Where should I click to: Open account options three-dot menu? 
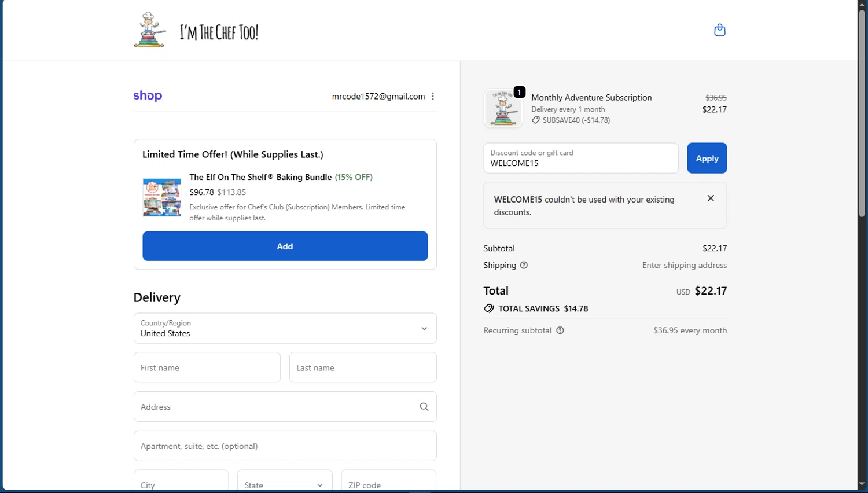point(433,97)
